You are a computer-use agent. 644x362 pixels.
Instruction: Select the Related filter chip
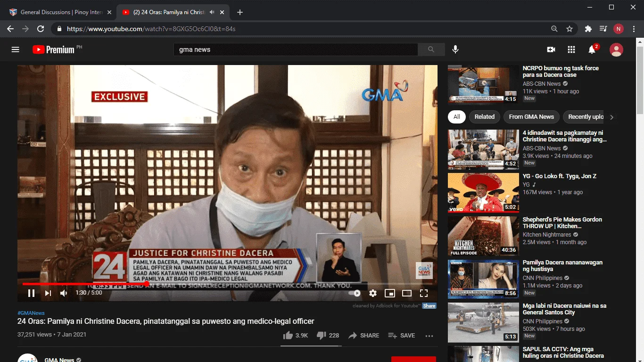pos(485,117)
